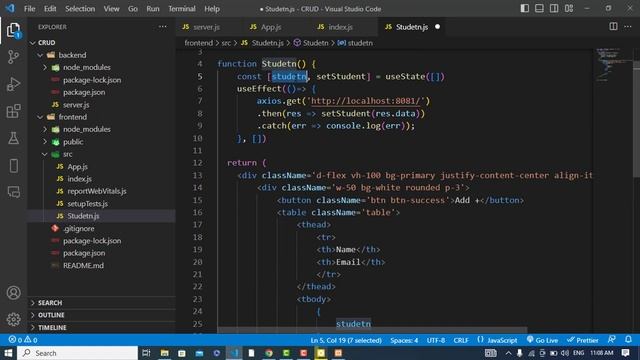Open the Selection menu
Image resolution: width=640 pixels, height=360 pixels.
click(80, 9)
